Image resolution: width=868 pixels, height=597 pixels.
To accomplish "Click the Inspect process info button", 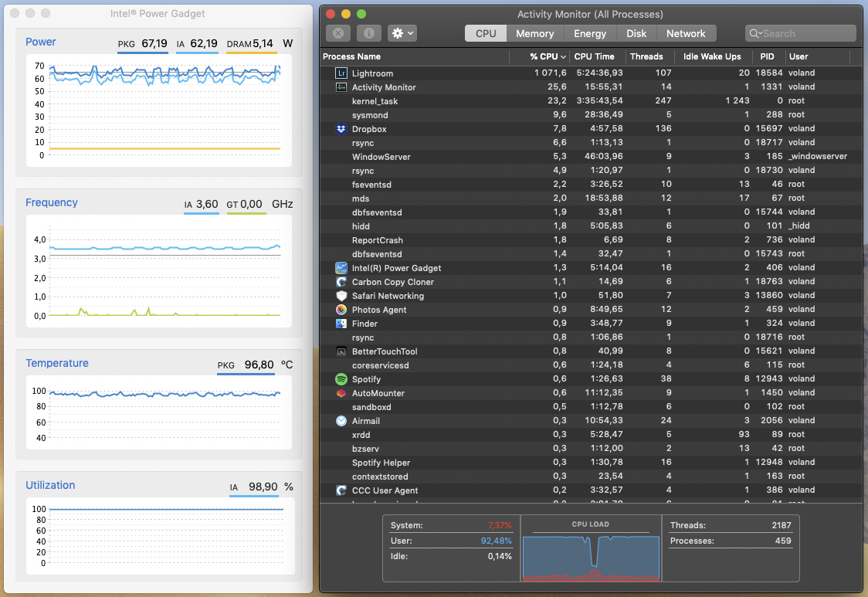I will [x=369, y=33].
